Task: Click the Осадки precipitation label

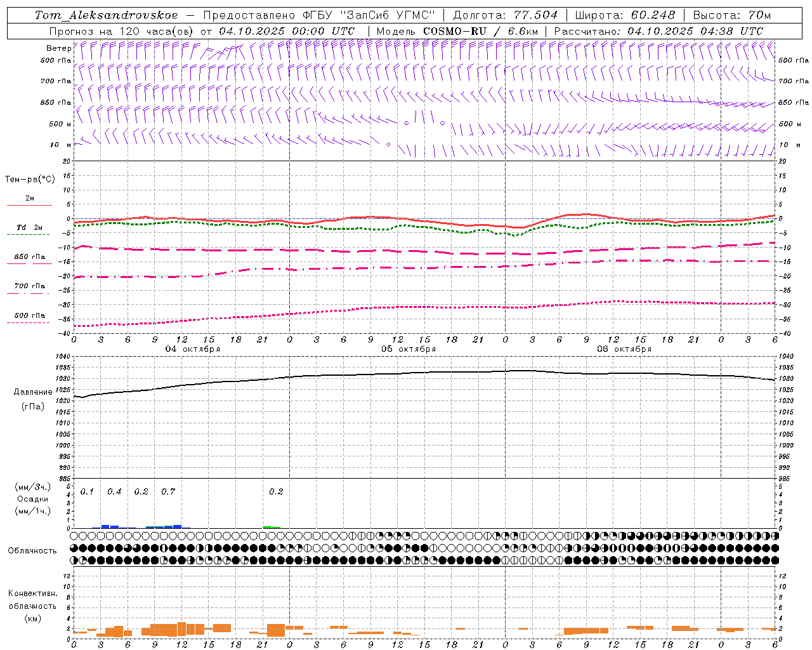Action: [33, 499]
